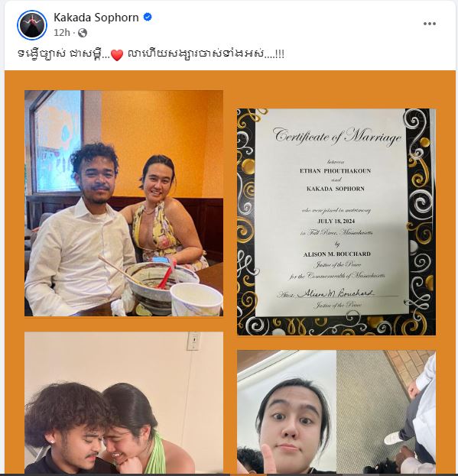Click the Khmer caption text of the post
458x476 pixels.
coord(151,54)
